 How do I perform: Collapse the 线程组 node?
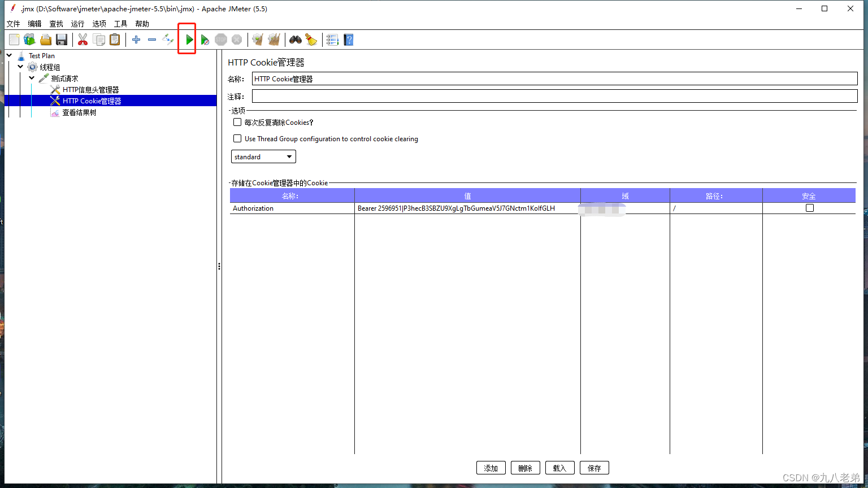(20, 67)
